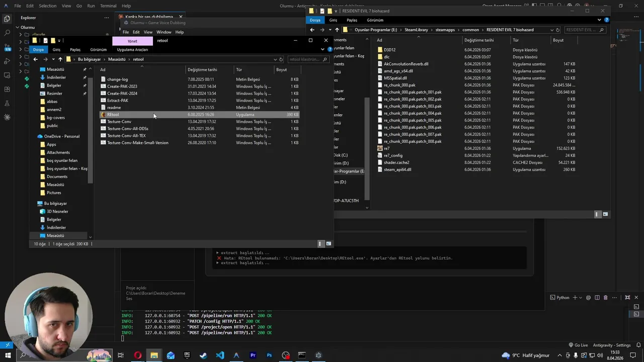Open Opera from the taskbar
Screen dimensions: 644x362
(137, 355)
